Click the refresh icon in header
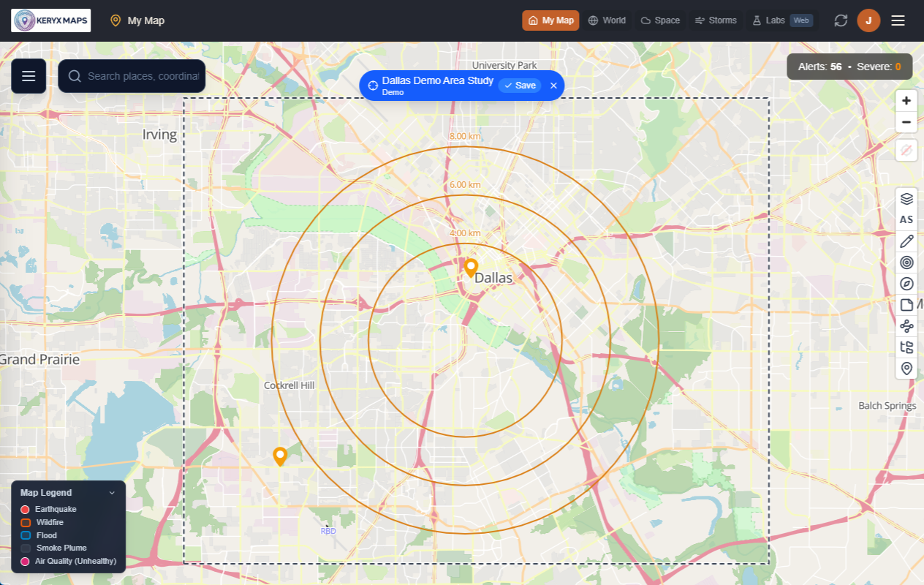The width and height of the screenshot is (924, 585). tap(841, 20)
